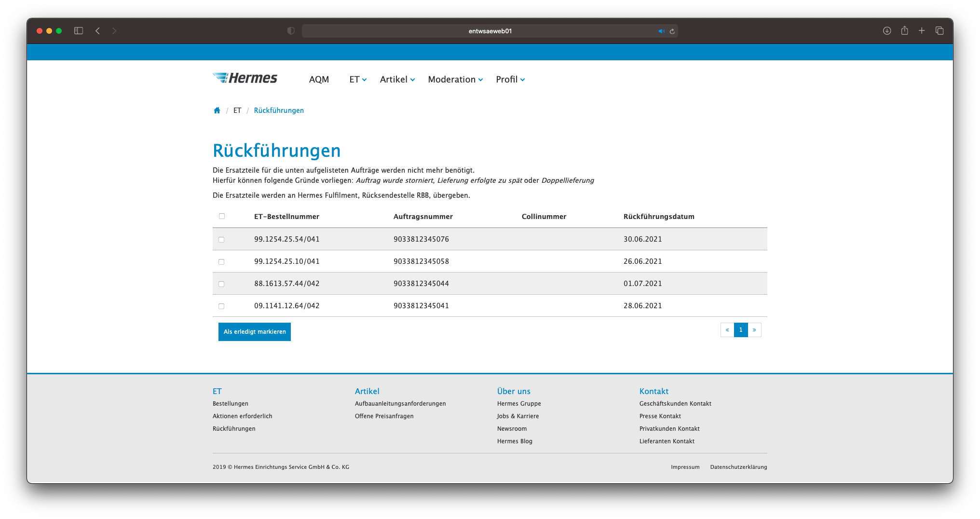Click date 01.07.2021
Image resolution: width=980 pixels, height=519 pixels.
click(x=642, y=284)
